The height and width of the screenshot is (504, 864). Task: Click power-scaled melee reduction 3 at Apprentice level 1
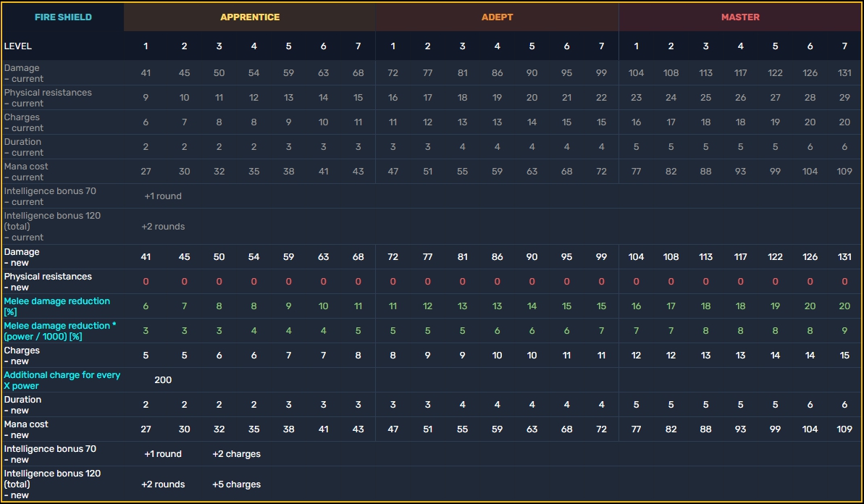[146, 331]
